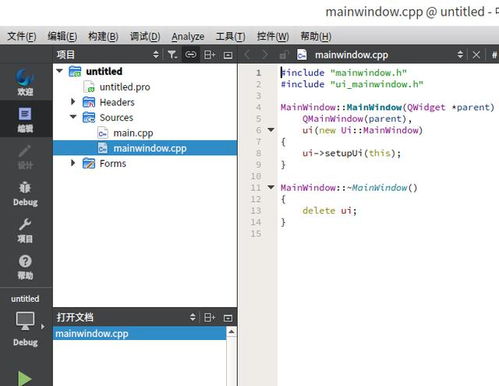Open untitled.pro project file
Viewport: 499px width, 386px height.
click(125, 87)
